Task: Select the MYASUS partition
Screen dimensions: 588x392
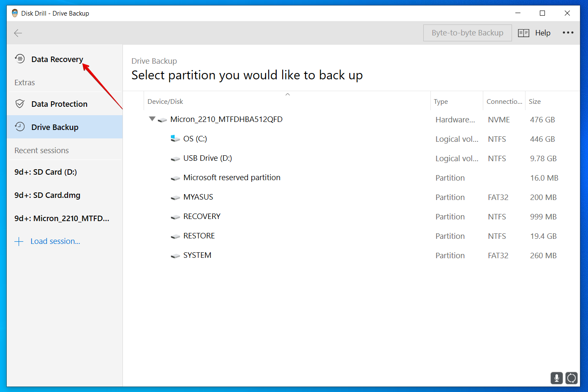Action: point(351,197)
